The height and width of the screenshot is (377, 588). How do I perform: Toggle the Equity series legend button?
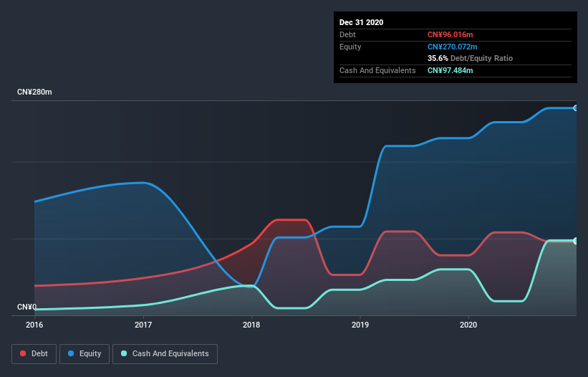85,354
